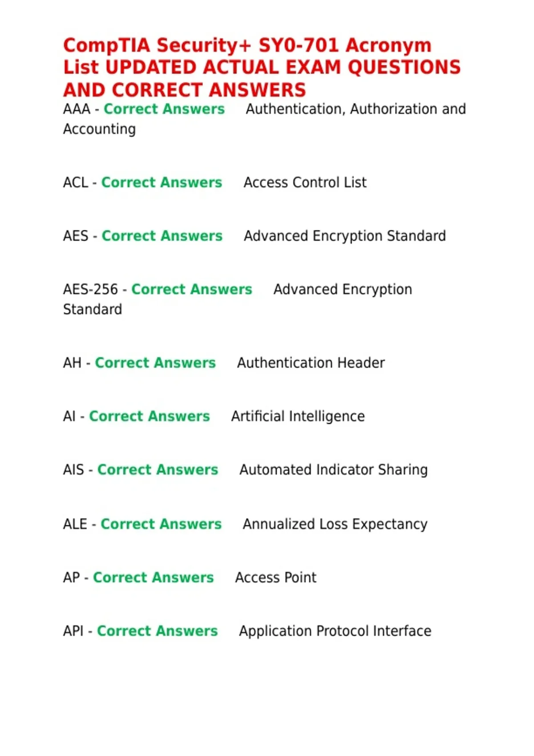
Task: Select the AIS acronym label
Action: 73,470
